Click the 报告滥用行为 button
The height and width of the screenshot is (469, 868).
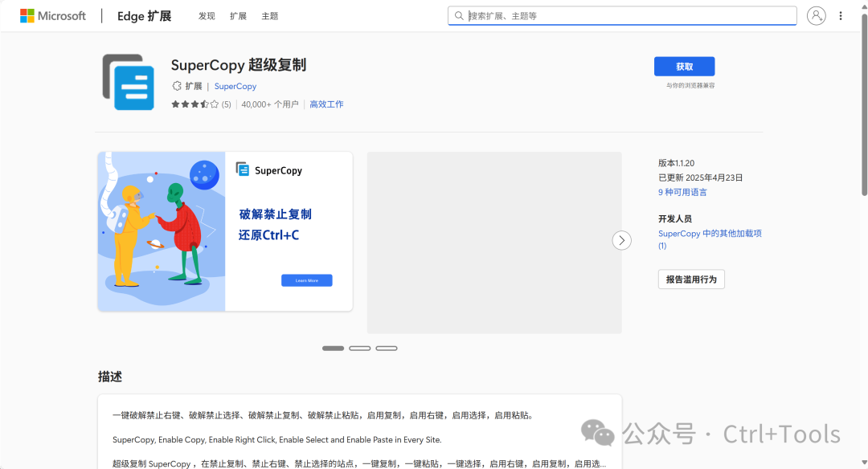pos(691,279)
